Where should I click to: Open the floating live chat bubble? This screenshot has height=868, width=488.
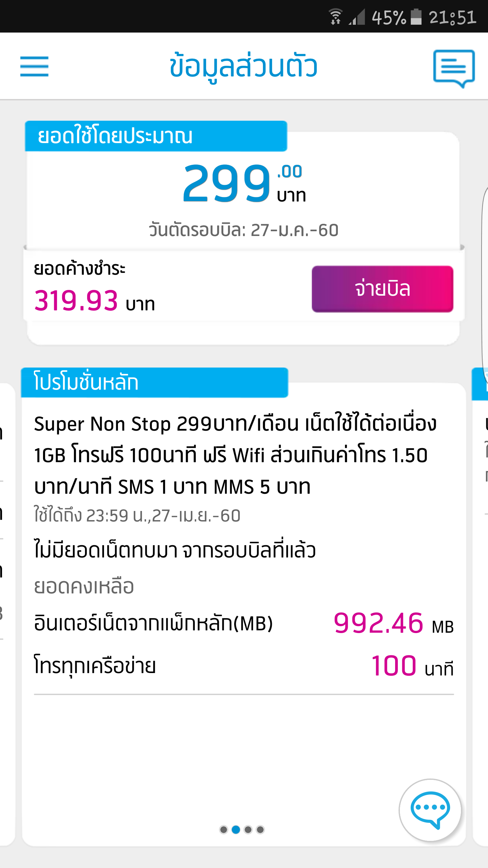coord(430,810)
